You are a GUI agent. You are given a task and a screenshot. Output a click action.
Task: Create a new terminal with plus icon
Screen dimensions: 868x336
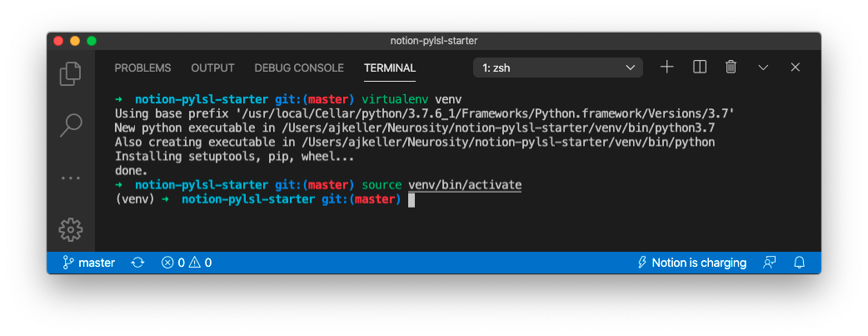tap(667, 68)
